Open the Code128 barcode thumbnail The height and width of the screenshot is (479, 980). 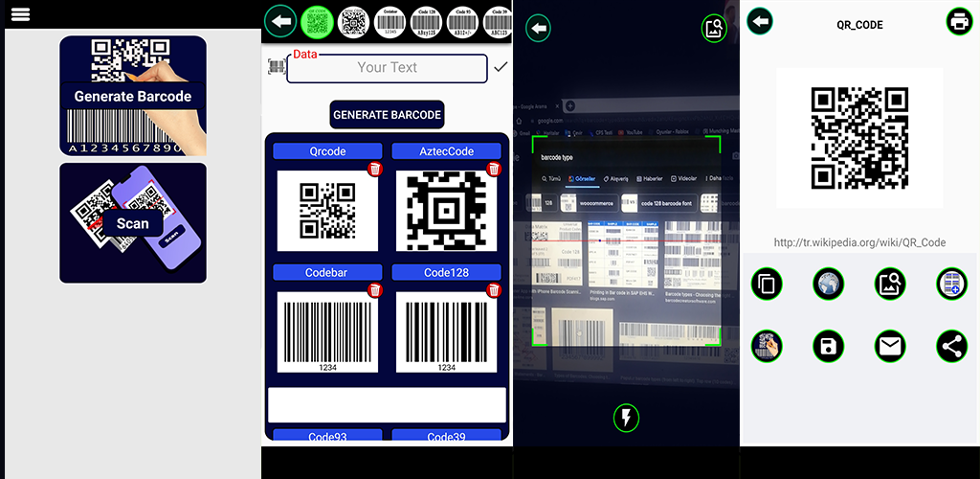[446, 332]
